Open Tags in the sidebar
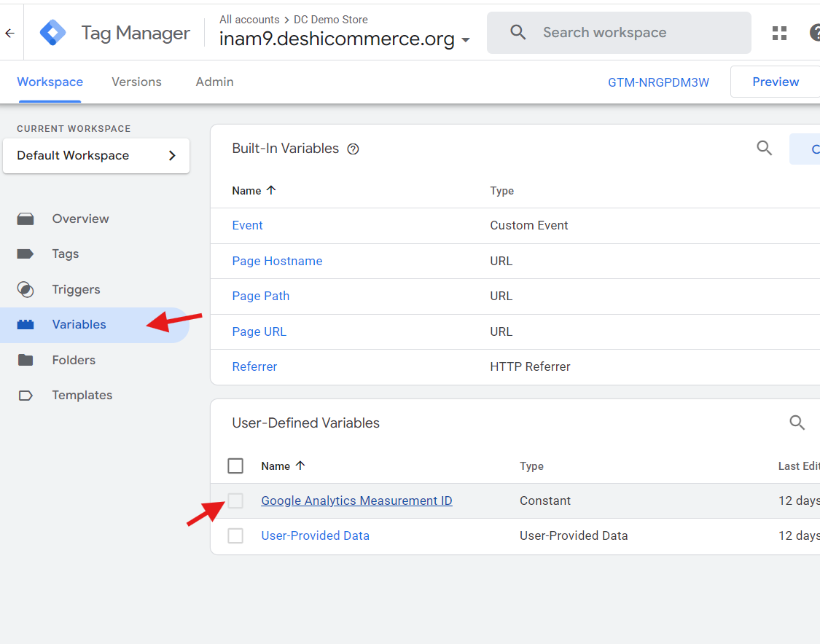This screenshot has height=644, width=820. click(x=66, y=254)
